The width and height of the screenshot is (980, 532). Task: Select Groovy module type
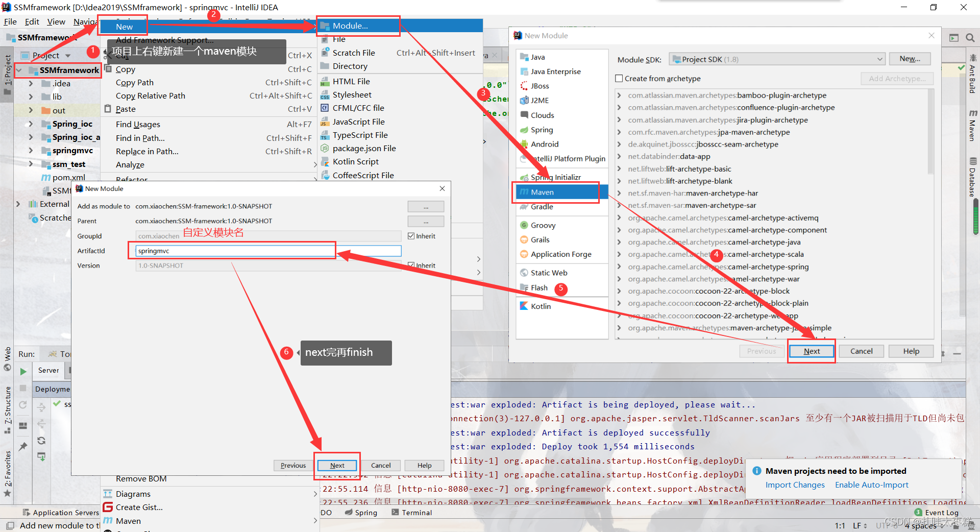pos(543,225)
